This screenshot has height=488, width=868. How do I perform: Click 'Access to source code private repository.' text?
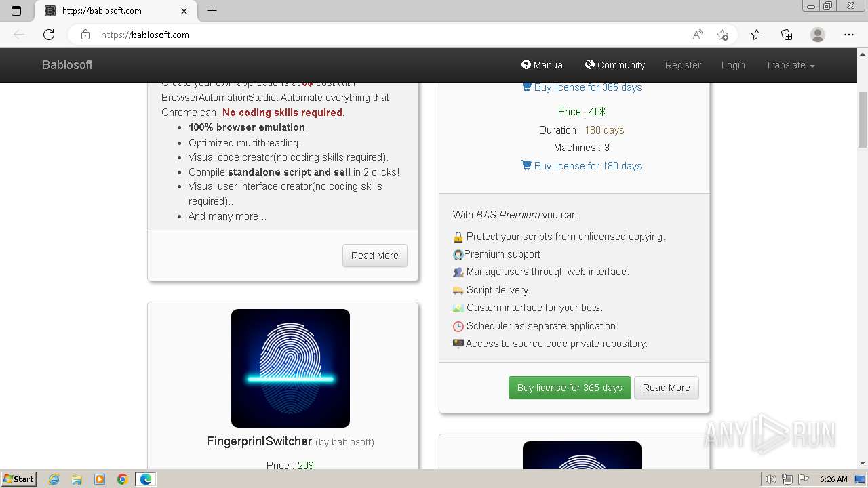point(556,344)
